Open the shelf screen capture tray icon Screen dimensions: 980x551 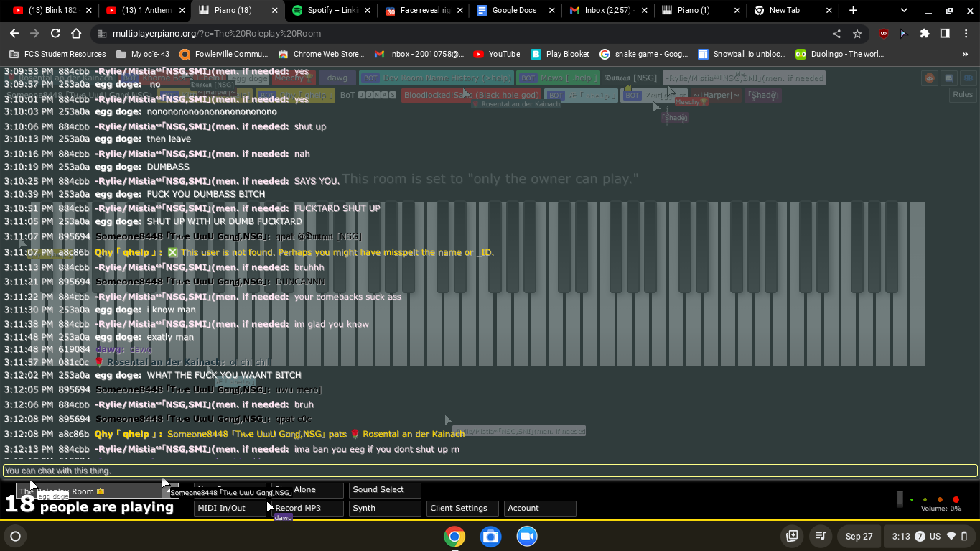click(x=792, y=536)
